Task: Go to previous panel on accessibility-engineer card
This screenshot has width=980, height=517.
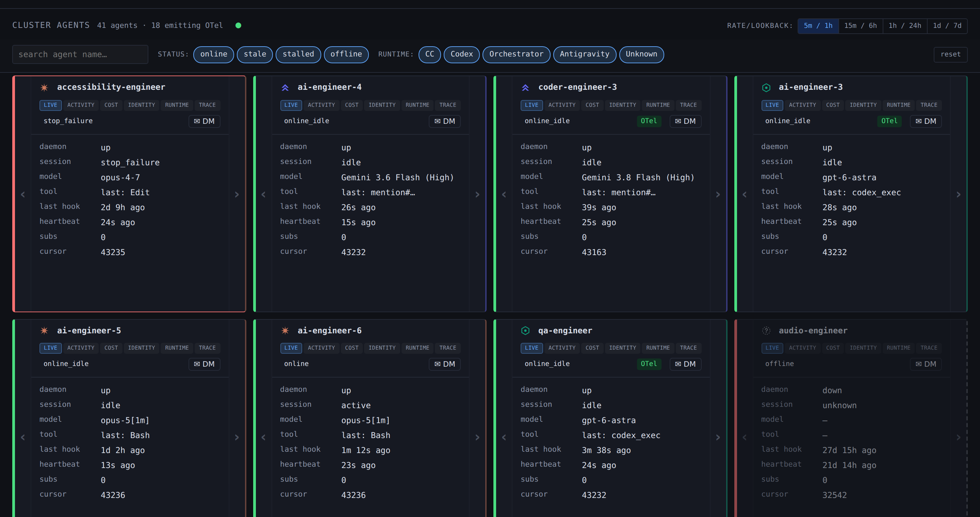Action: 23,195
